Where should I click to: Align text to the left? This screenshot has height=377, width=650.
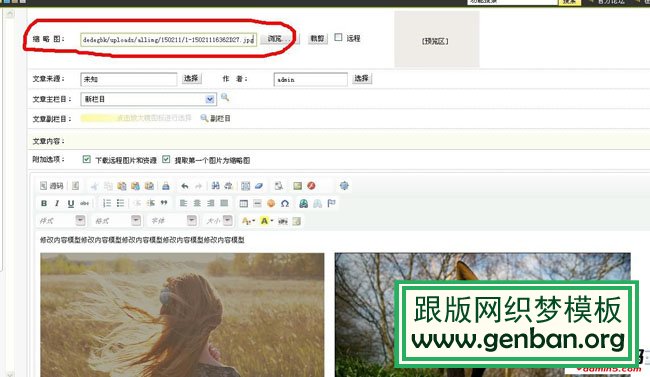point(183,203)
